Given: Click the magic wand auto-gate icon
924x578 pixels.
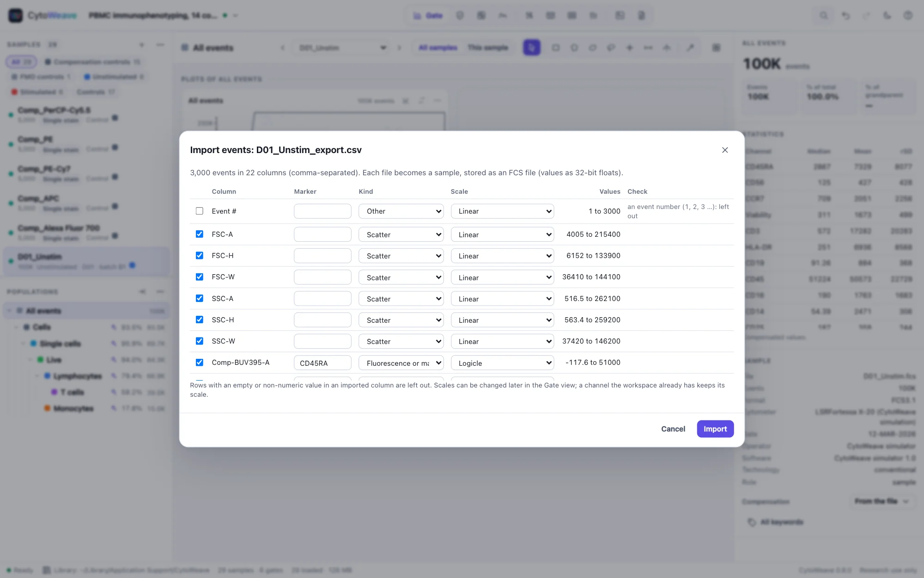Looking at the screenshot, I should [x=690, y=48].
